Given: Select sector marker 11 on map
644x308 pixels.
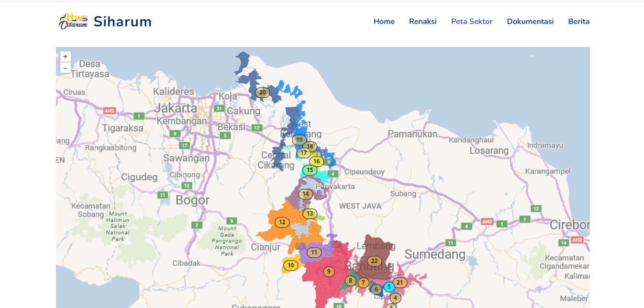Looking at the screenshot, I should point(314,252).
